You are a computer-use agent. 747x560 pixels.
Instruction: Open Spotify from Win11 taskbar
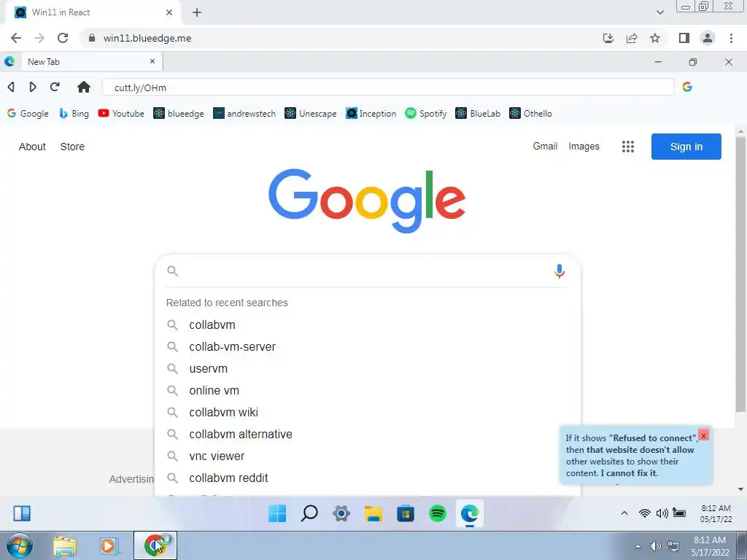438,513
